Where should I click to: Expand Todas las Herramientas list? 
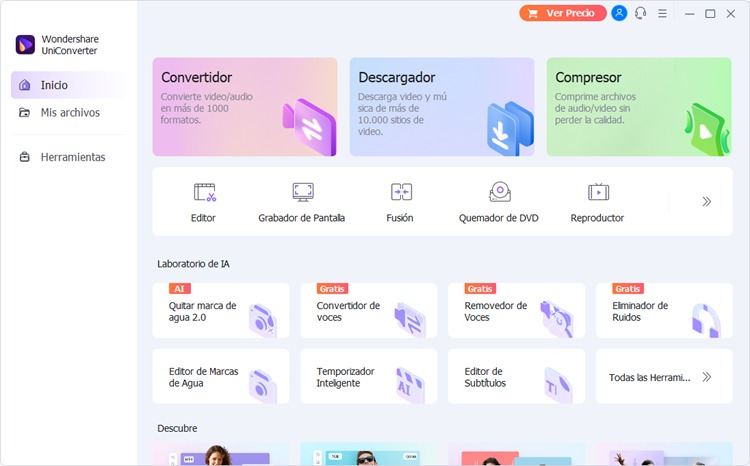coord(664,377)
